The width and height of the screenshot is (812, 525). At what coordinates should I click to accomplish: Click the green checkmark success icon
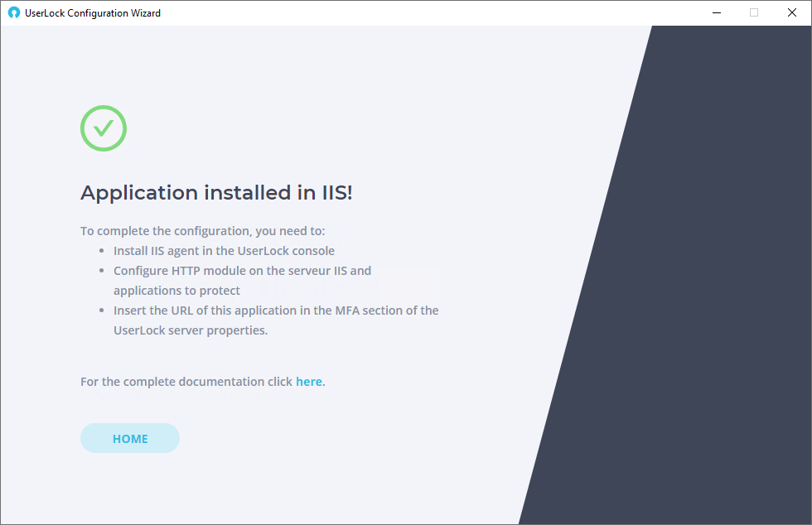click(x=104, y=128)
